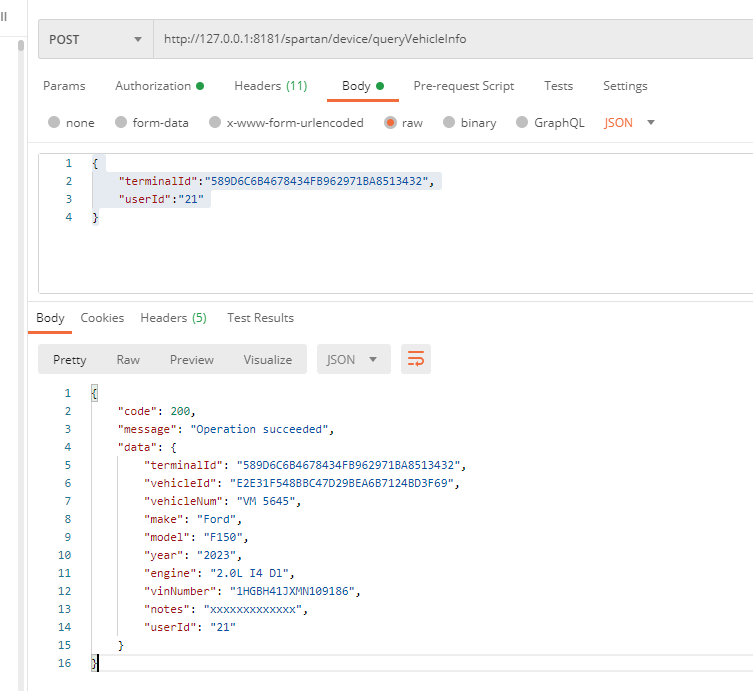Click the Raw response view button
This screenshot has height=691, width=753.
[x=128, y=360]
